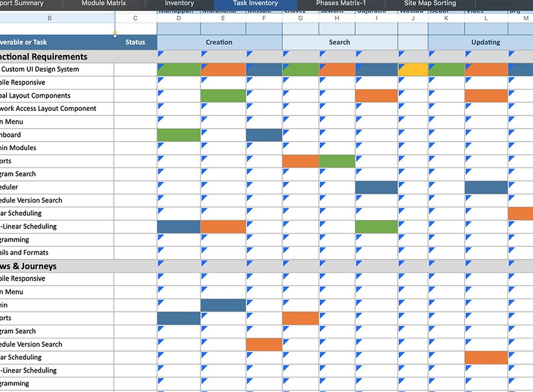Switch to the Site Map Sorting sheet
The width and height of the screenshot is (533, 392).
[430, 4]
